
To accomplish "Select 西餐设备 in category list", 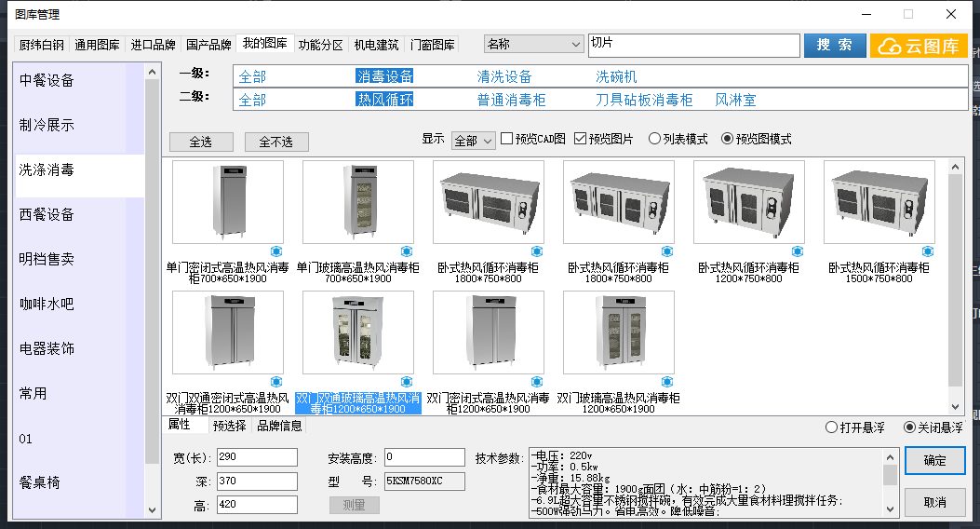I will point(79,214).
